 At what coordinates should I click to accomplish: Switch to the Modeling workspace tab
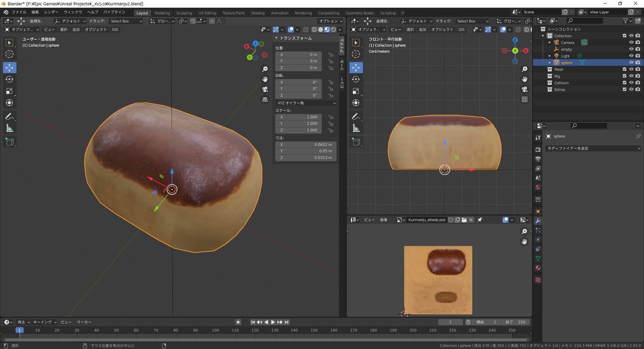tap(162, 13)
